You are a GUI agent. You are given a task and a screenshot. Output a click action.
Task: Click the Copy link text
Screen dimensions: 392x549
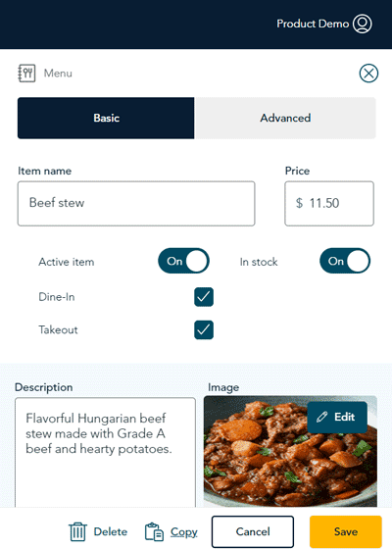pyautogui.click(x=184, y=531)
